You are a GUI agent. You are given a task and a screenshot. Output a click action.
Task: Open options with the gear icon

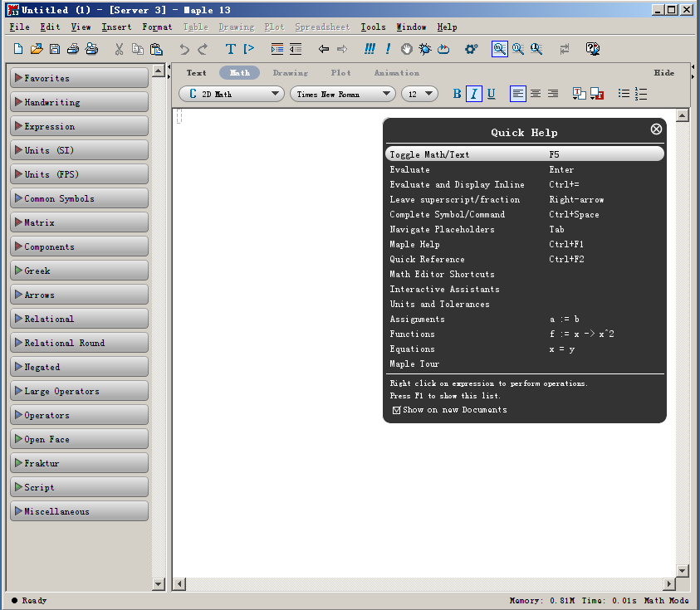(471, 49)
